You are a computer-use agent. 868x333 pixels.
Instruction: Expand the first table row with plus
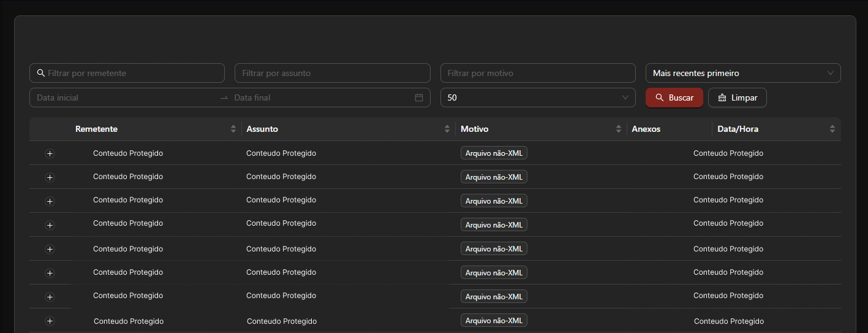click(50, 153)
